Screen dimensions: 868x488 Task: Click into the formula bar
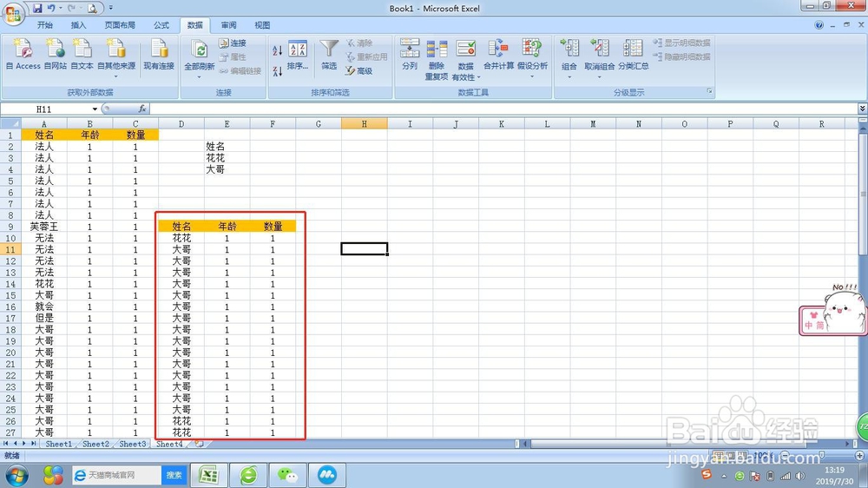tap(503, 109)
